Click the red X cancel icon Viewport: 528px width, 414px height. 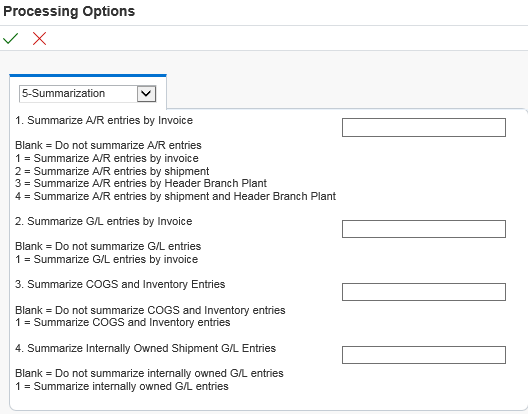coord(39,38)
